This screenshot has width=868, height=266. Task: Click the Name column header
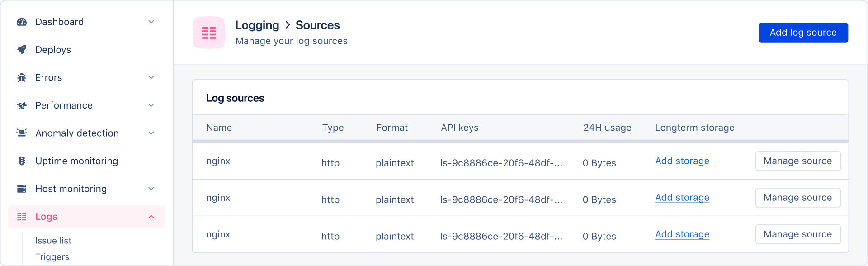point(219,128)
